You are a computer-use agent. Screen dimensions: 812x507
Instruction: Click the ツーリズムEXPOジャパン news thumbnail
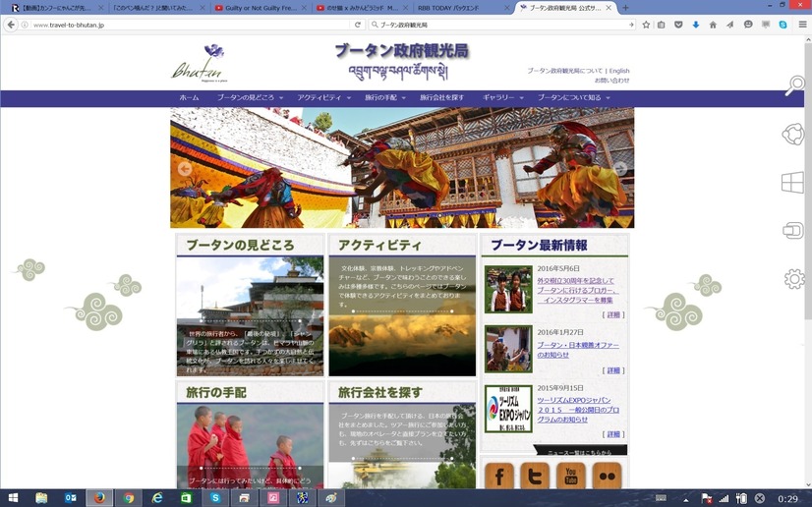point(508,409)
